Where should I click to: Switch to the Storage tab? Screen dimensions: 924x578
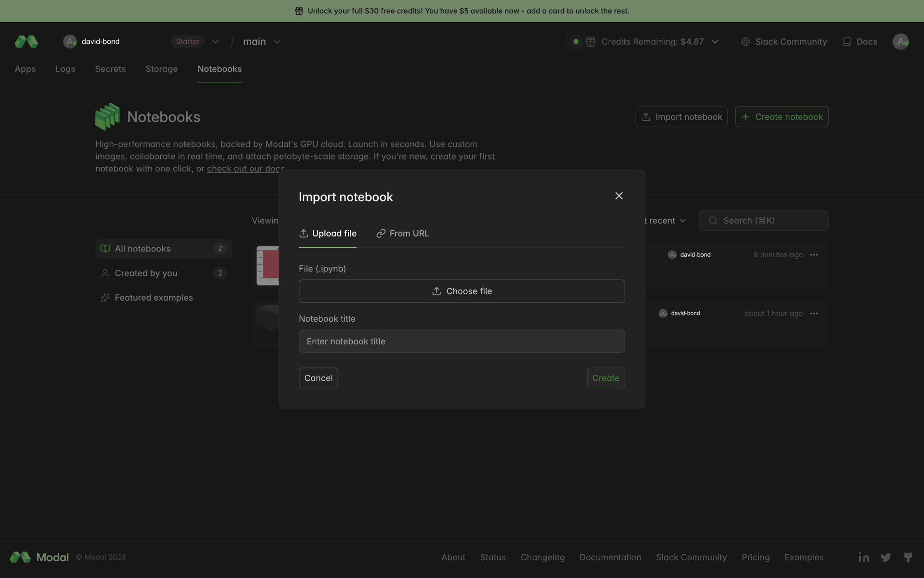pos(162,69)
